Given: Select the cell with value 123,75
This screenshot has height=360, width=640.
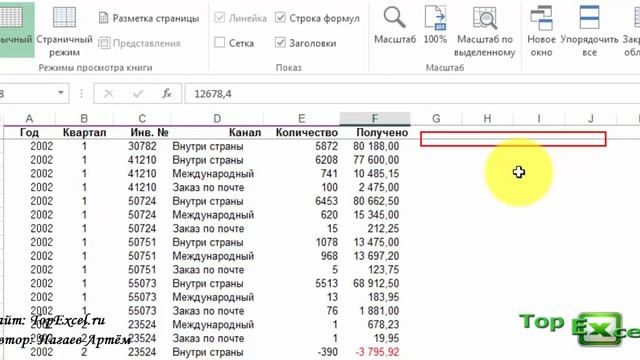Looking at the screenshot, I should point(375,270).
